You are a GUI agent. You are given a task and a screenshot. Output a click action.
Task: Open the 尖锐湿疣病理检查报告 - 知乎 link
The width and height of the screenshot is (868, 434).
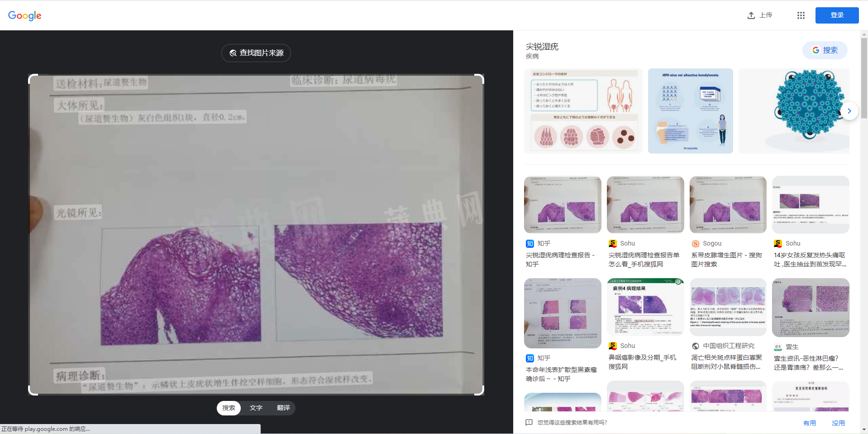560,260
